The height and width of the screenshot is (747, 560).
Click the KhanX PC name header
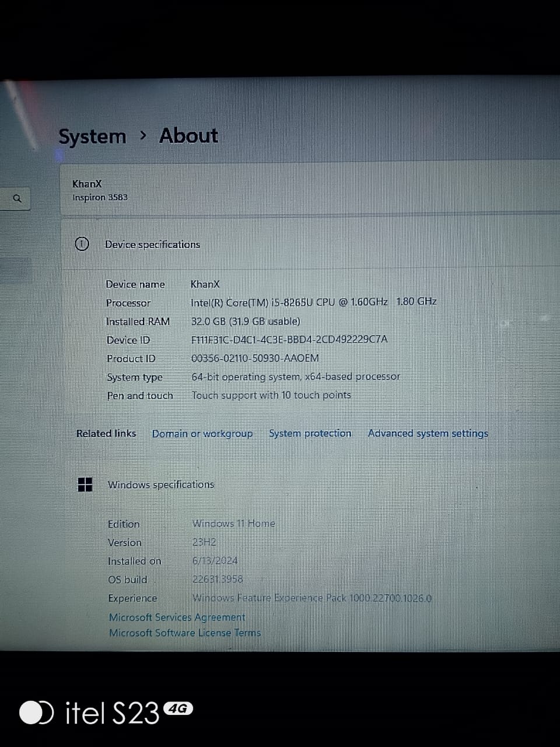pos(87,184)
